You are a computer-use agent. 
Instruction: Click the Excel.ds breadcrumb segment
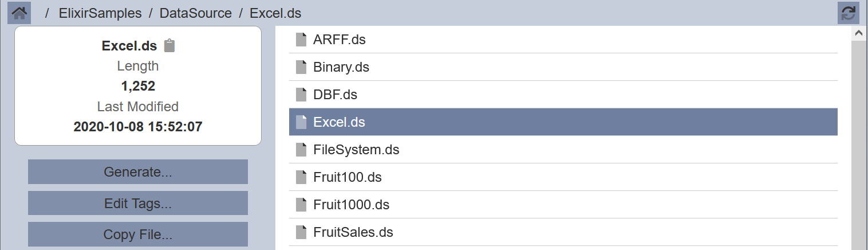275,13
